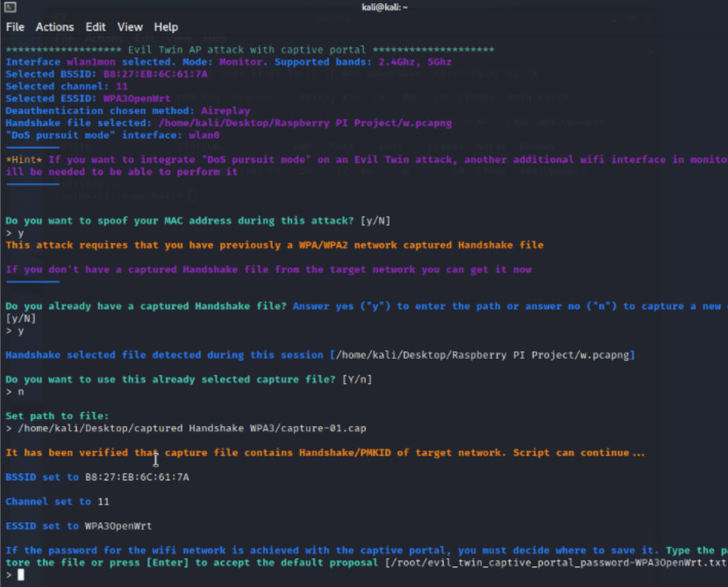Click the 'Evil Twin AP attack with captive portal' header
728x587 pixels.
tap(250, 50)
